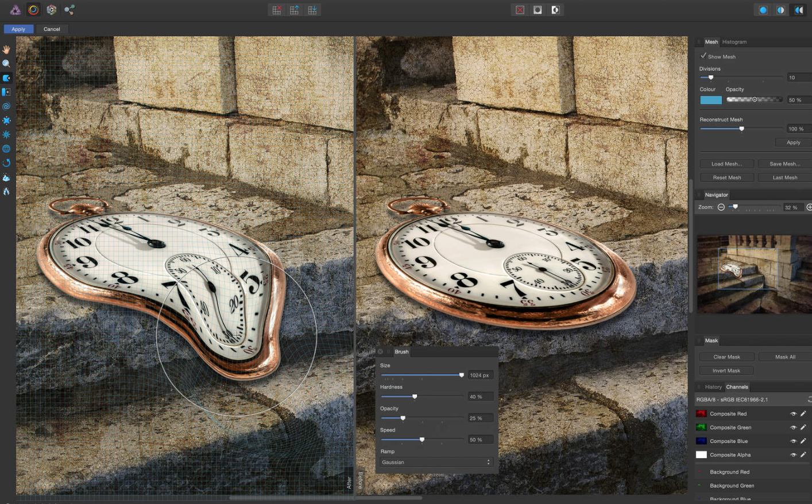Viewport: 812px width, 504px height.
Task: Click the Navigator preview thumbnail
Action: point(755,274)
